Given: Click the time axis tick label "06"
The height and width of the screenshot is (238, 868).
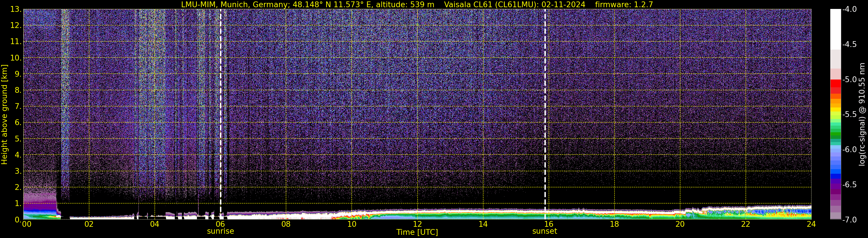Looking at the screenshot, I should coord(220,224).
